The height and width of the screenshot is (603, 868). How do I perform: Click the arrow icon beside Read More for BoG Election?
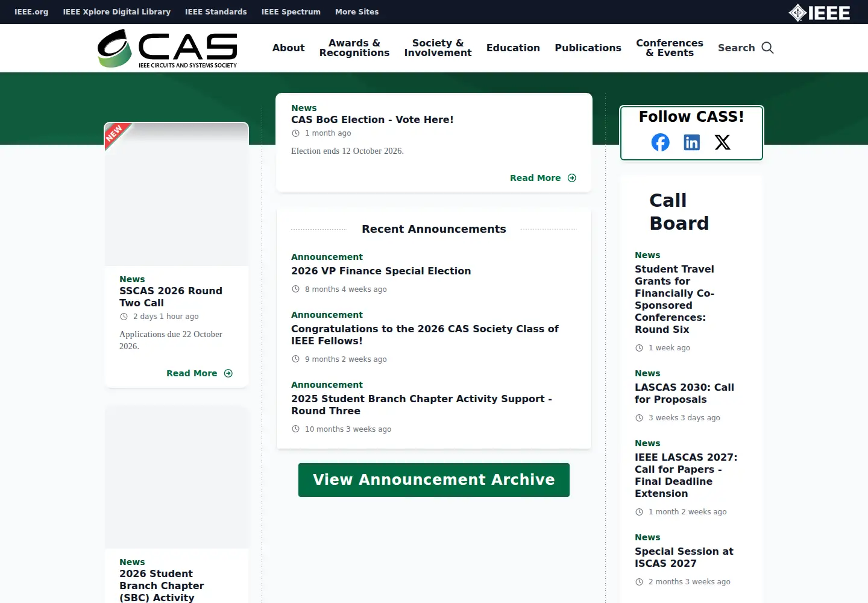[572, 178]
